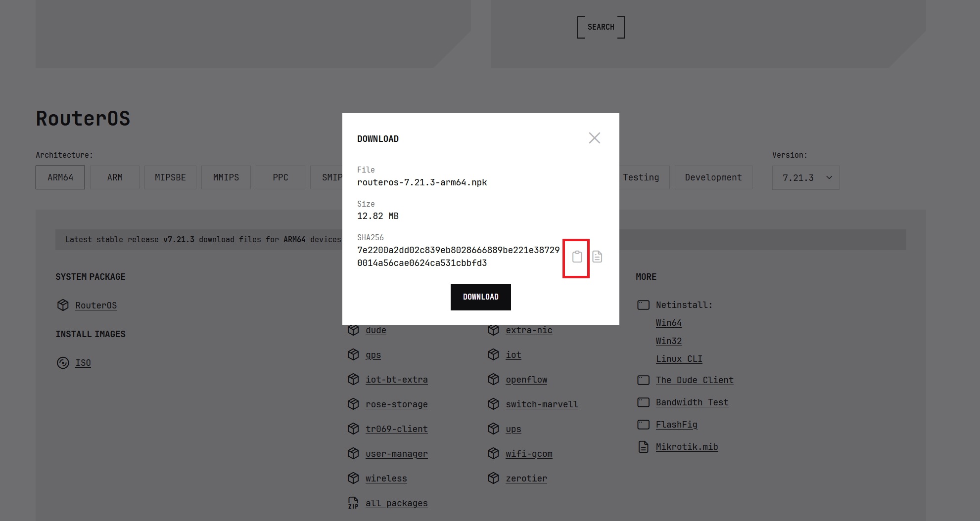Viewport: 980px width, 521px height.
Task: Open the ISO install image link
Action: pos(83,363)
